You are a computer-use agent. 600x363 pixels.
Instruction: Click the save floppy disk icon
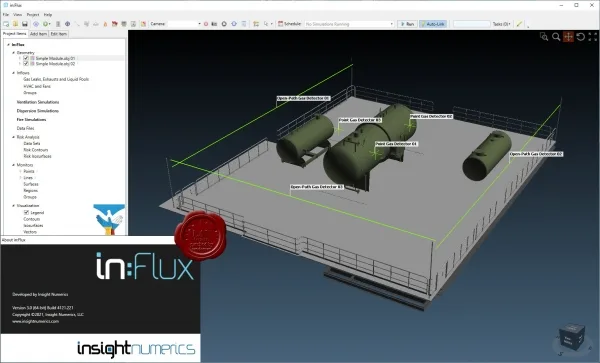point(25,24)
